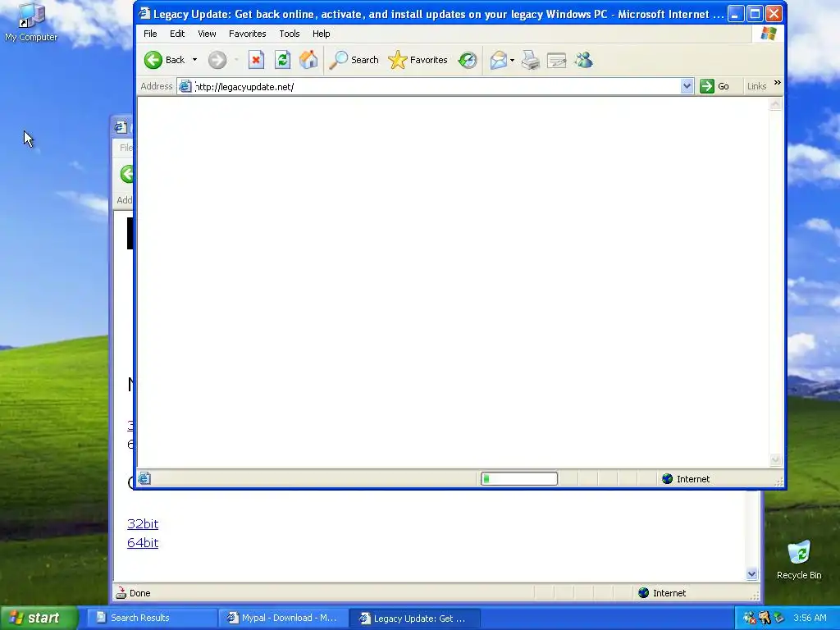Open the Back history dropdown arrow
840x630 pixels.
(194, 60)
